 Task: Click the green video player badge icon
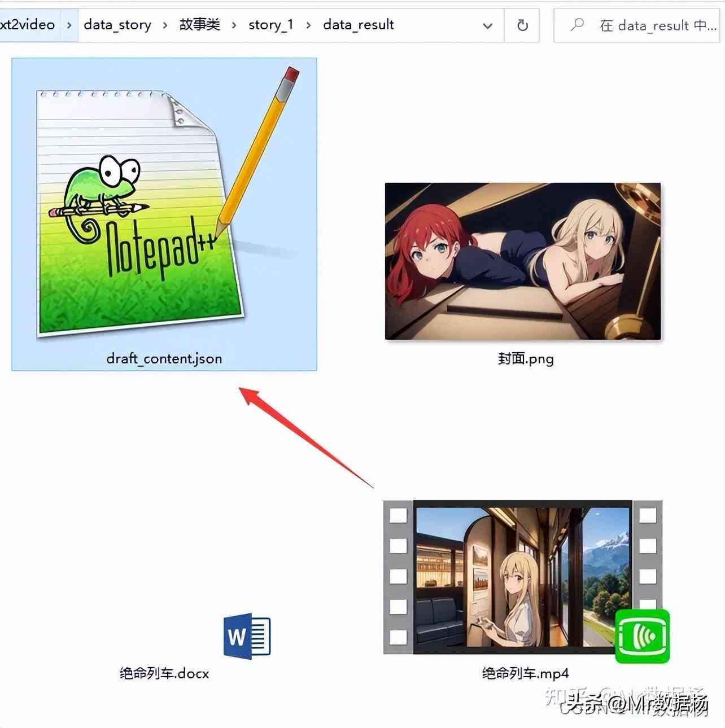[643, 636]
